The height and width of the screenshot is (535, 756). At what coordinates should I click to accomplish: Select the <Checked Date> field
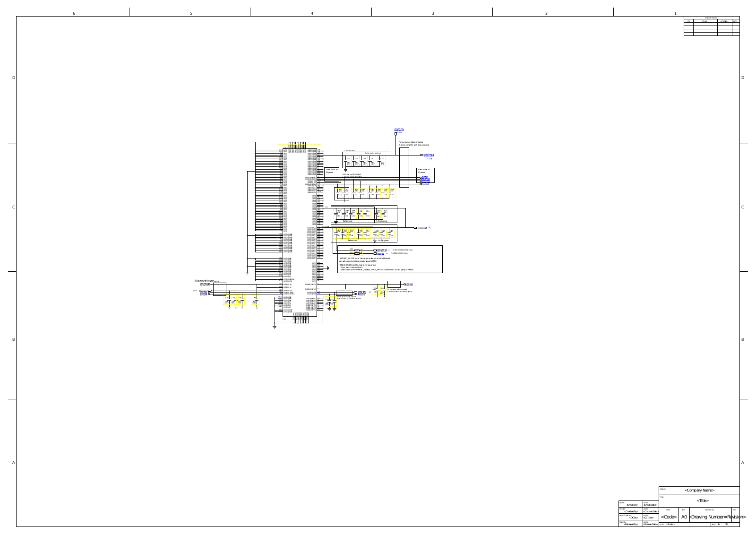pyautogui.click(x=651, y=511)
